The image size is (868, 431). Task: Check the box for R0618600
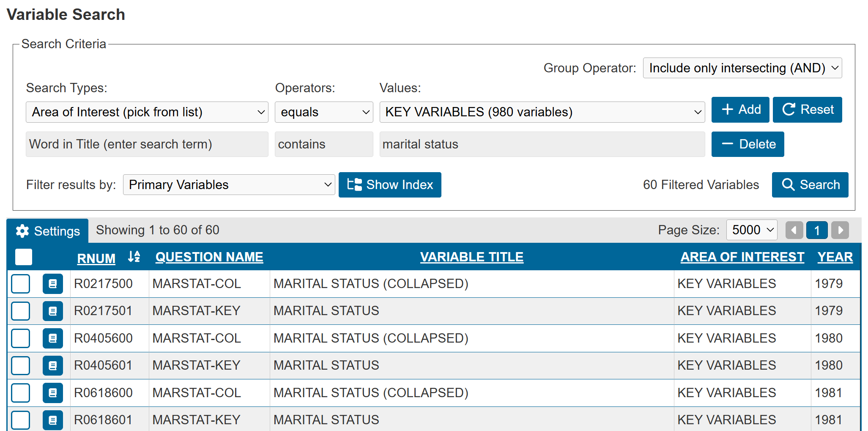coord(21,393)
